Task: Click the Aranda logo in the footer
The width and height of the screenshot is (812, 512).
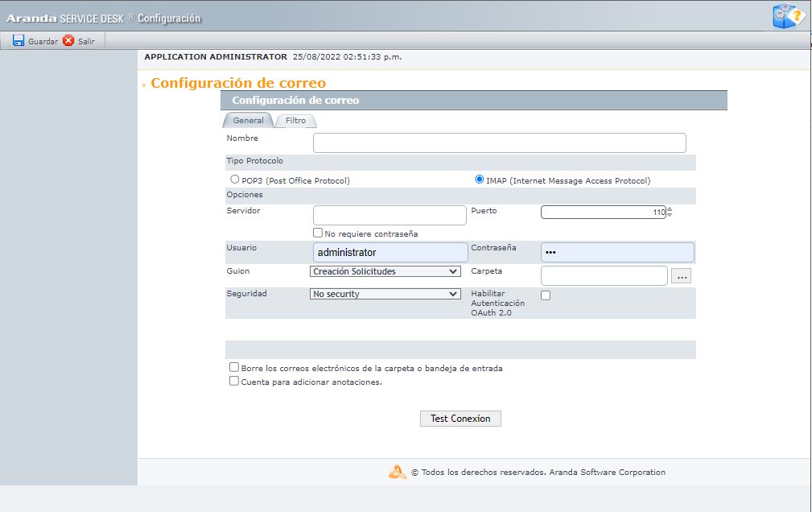Action: (398, 473)
